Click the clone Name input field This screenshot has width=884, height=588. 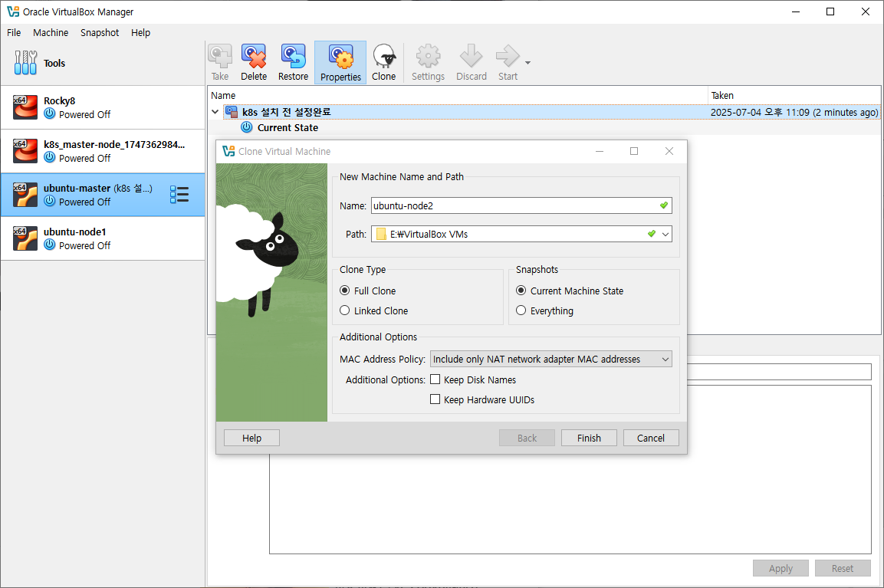click(x=521, y=205)
